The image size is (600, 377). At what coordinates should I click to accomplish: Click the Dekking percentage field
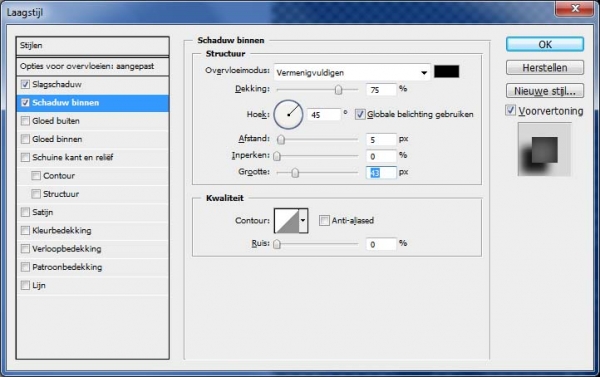381,90
